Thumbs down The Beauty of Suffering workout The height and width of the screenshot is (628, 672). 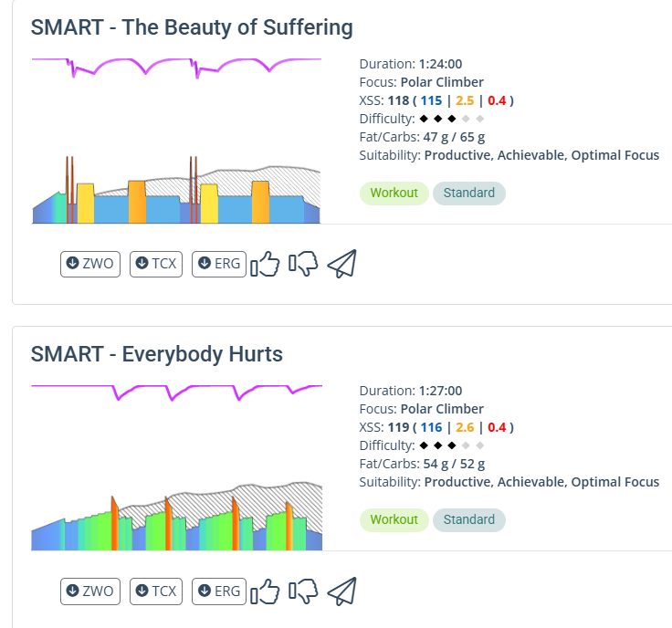303,264
